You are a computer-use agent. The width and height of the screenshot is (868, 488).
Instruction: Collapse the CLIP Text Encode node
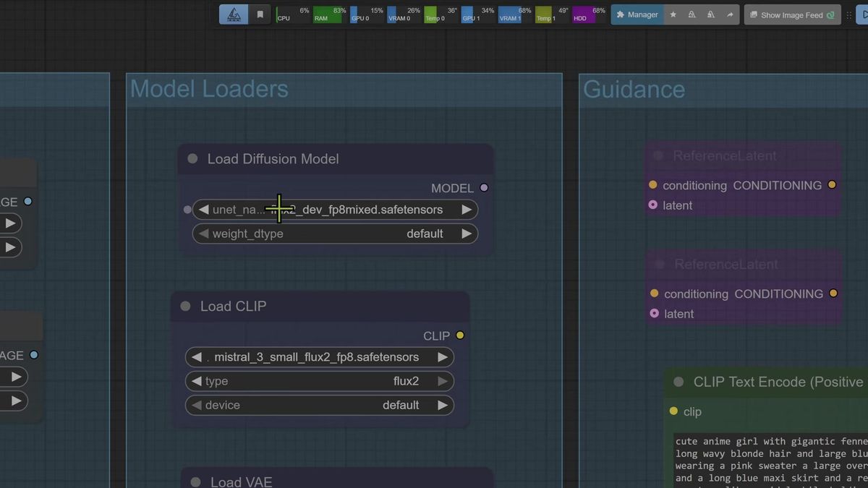click(678, 382)
